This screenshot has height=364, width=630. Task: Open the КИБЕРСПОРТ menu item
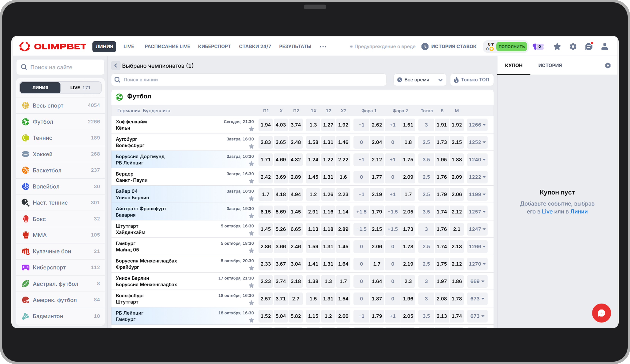(214, 47)
